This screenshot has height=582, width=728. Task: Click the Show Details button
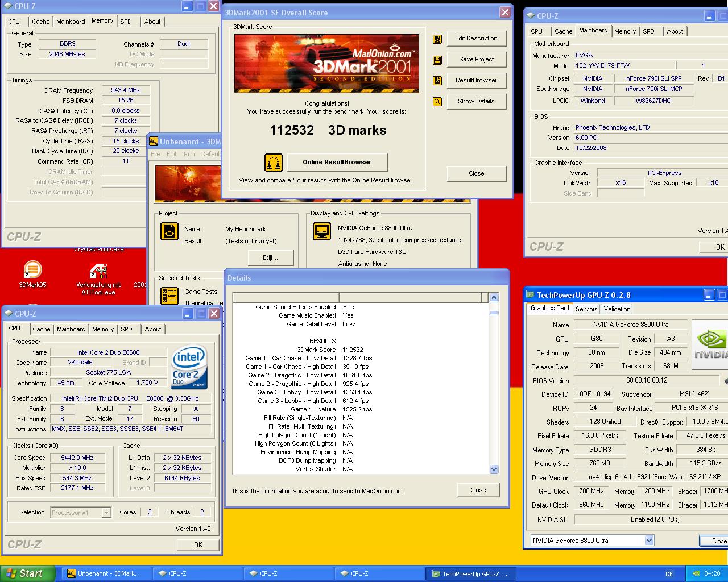(476, 102)
